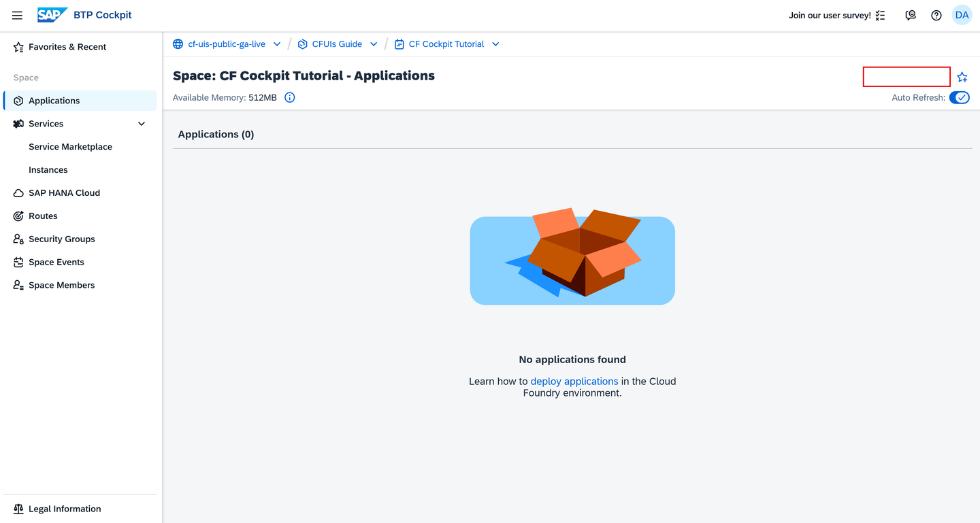Click the favorite star icon
This screenshot has height=523, width=980.
click(x=962, y=77)
